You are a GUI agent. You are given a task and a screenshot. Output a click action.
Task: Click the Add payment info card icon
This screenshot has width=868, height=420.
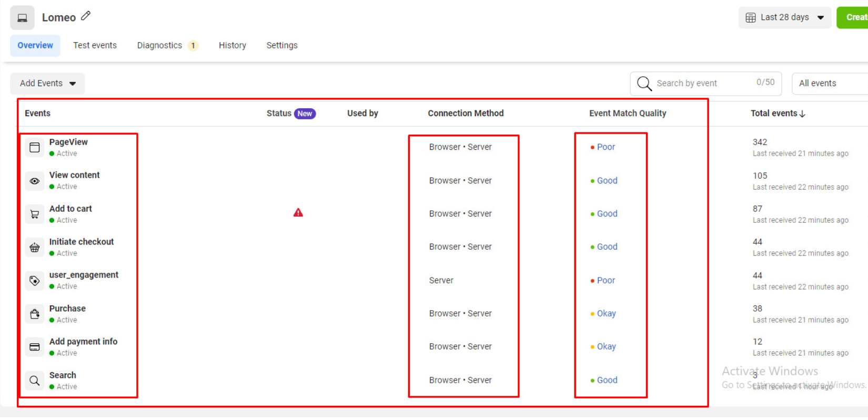pos(35,347)
